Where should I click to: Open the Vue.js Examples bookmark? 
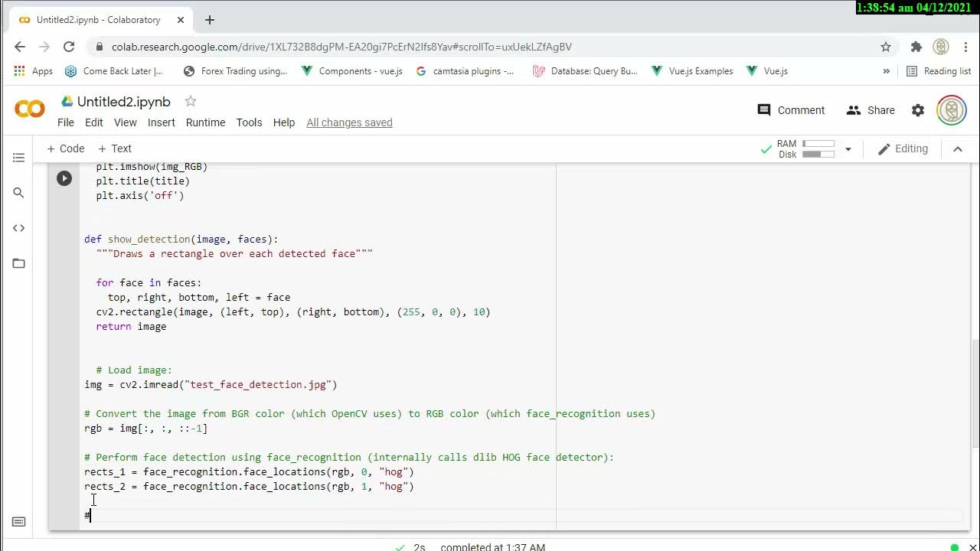coord(692,71)
